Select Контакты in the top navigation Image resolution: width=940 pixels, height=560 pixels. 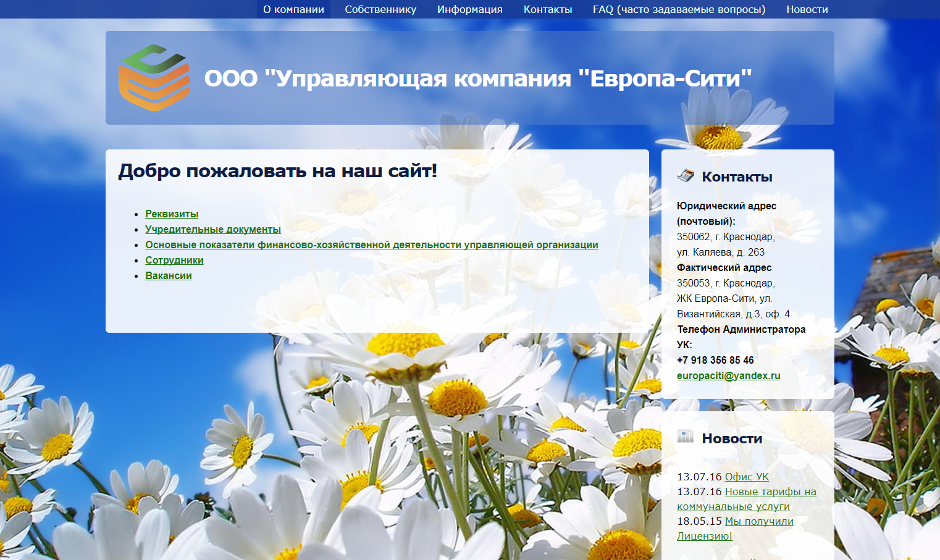pos(547,9)
